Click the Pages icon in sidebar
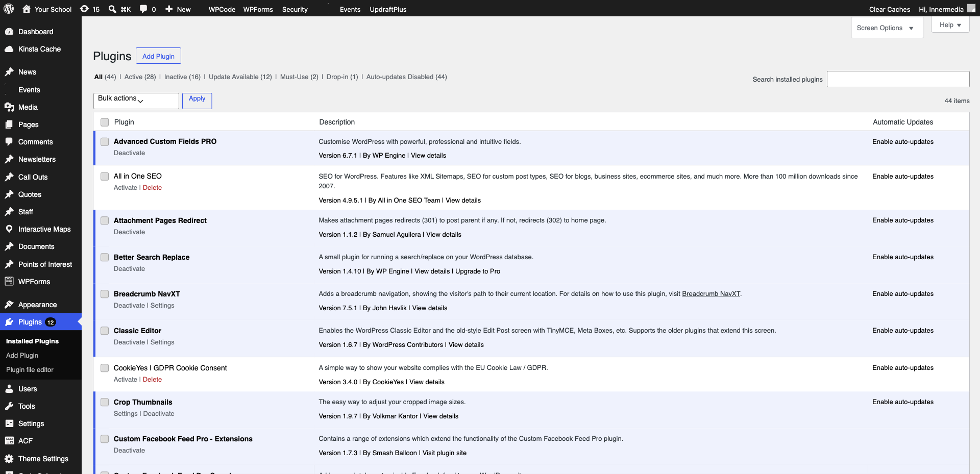 click(x=9, y=124)
